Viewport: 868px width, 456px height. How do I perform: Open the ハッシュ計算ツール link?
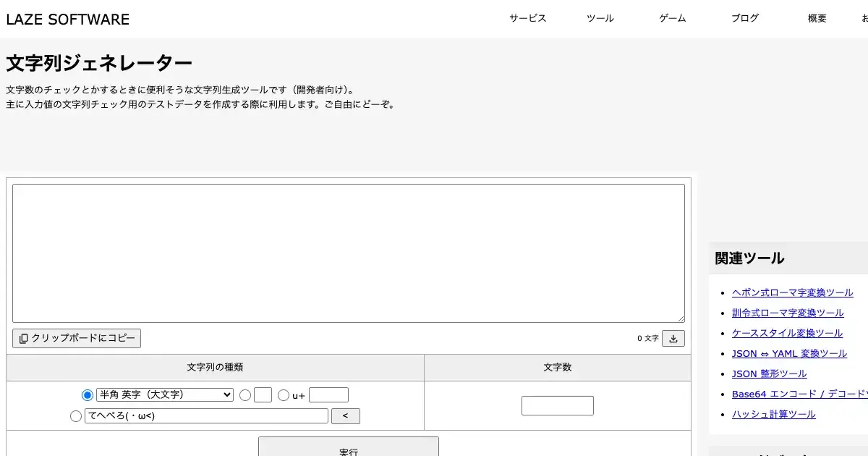(773, 414)
